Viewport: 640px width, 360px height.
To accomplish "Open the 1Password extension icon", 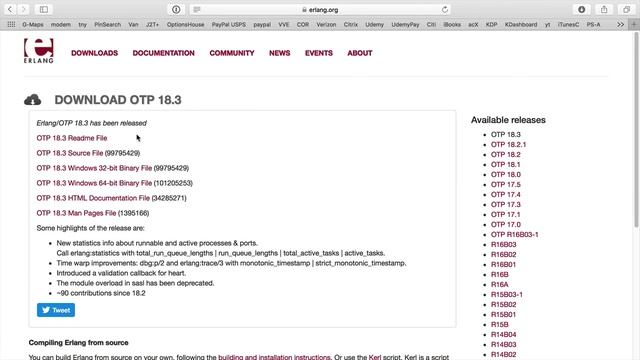I will tap(176, 9).
